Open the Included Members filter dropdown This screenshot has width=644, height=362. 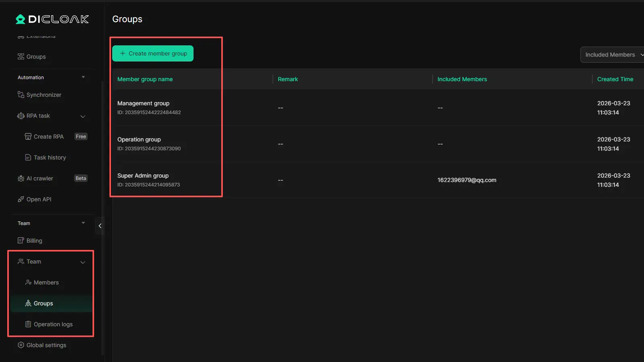pos(612,55)
